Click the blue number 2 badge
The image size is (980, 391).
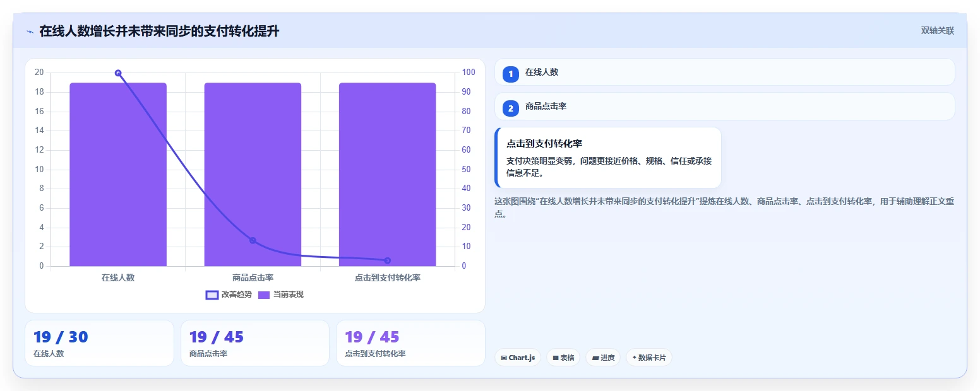pyautogui.click(x=511, y=108)
